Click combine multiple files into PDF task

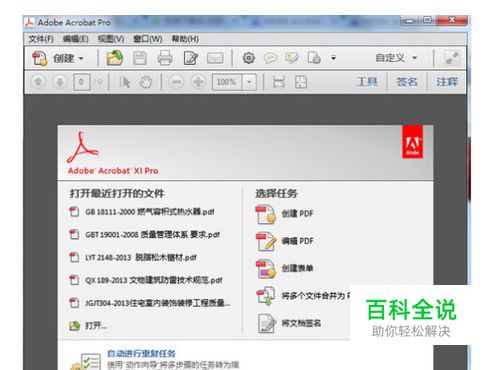pyautogui.click(x=303, y=296)
